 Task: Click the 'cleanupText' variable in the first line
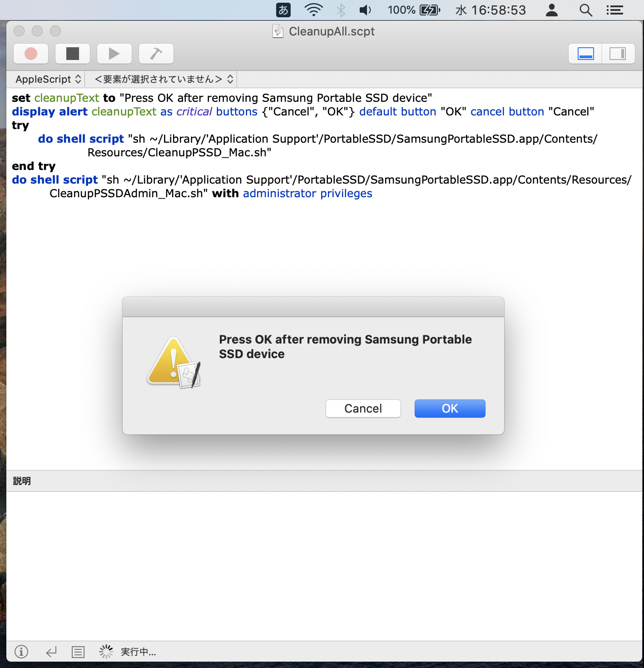click(x=67, y=98)
